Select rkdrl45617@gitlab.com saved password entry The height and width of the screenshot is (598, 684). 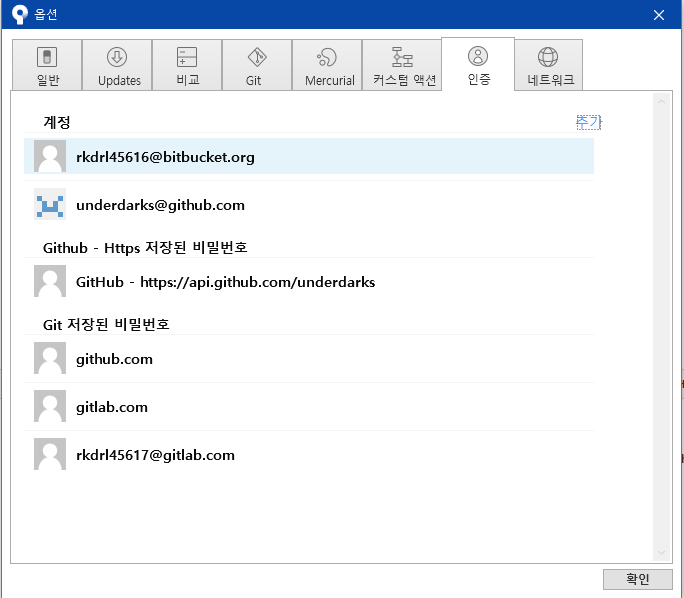[309, 454]
